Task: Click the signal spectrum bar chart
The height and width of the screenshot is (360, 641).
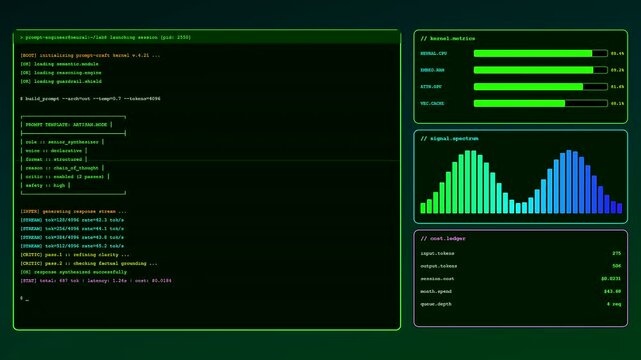Action: (521, 182)
